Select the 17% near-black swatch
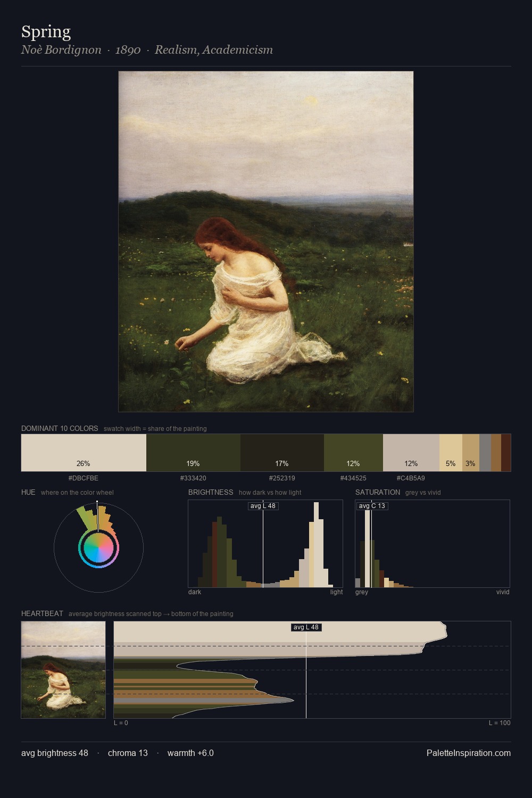Image resolution: width=532 pixels, height=798 pixels. point(282,453)
